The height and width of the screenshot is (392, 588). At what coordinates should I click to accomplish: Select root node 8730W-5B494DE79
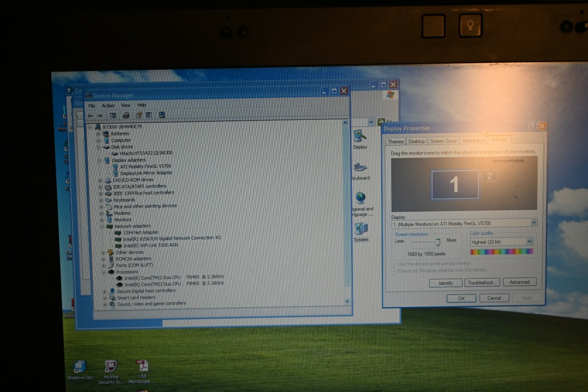click(x=122, y=127)
